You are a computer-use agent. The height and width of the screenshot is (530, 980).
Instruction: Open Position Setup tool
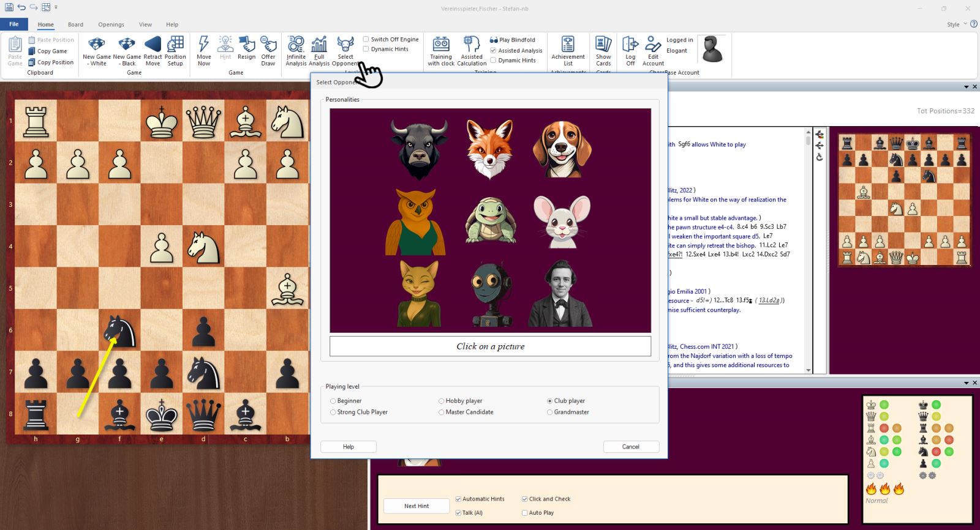coord(175,50)
